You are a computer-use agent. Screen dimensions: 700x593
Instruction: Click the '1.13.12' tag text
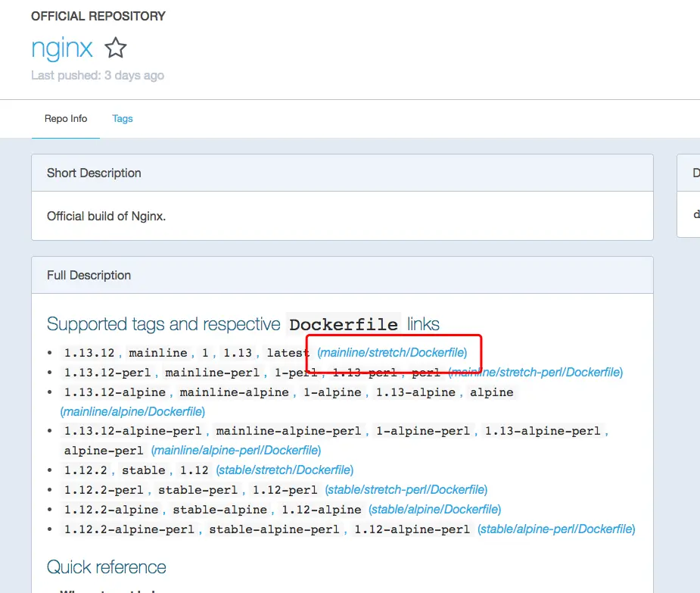point(89,353)
